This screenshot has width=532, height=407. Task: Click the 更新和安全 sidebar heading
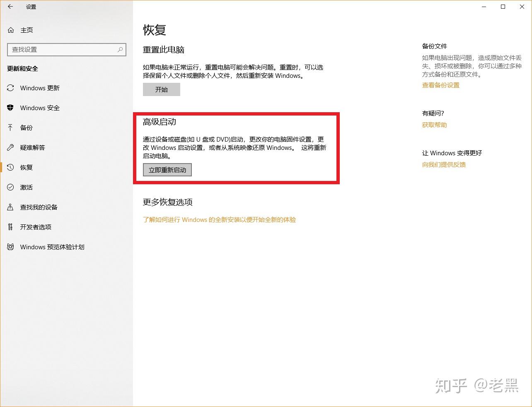[22, 69]
